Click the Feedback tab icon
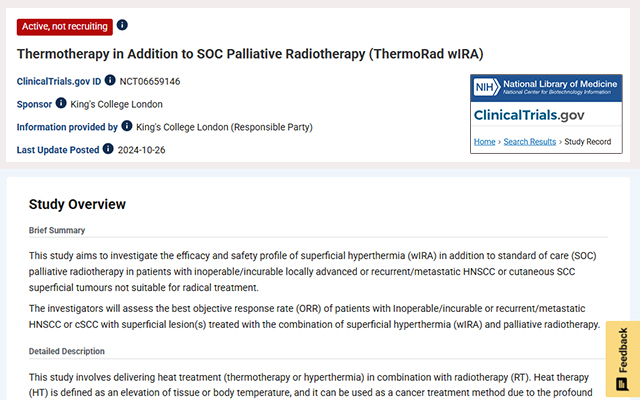The image size is (640, 400). click(x=622, y=384)
